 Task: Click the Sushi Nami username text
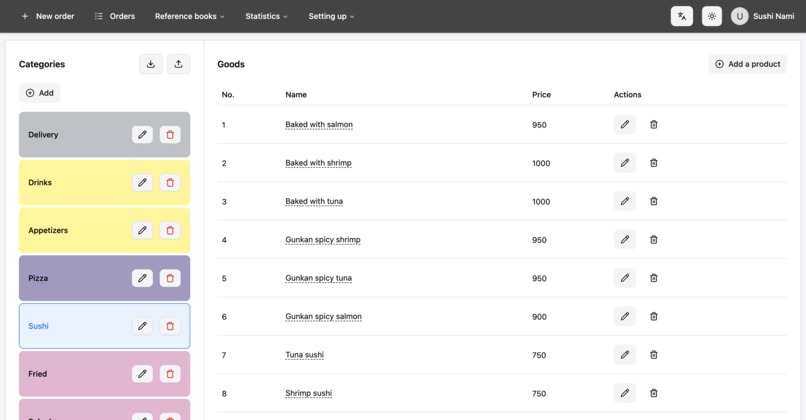pyautogui.click(x=774, y=16)
